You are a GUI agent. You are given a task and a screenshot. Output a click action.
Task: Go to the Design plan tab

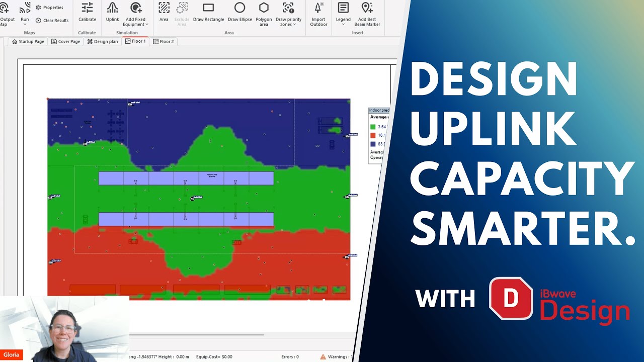pos(102,42)
